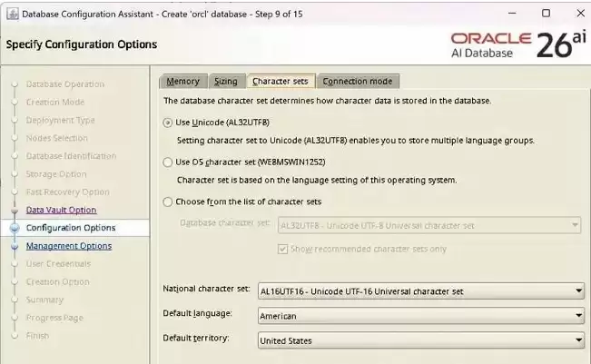Click the Oracle AI Database 26ai logo
This screenshot has height=364, width=591.
click(x=518, y=44)
